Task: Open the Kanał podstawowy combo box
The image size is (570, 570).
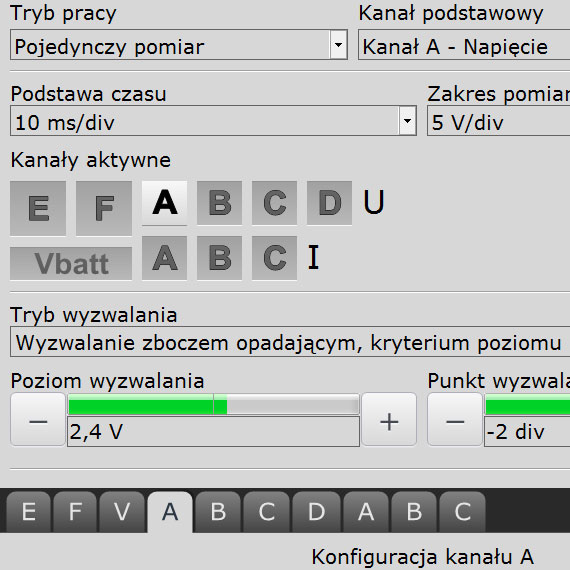Action: (464, 45)
